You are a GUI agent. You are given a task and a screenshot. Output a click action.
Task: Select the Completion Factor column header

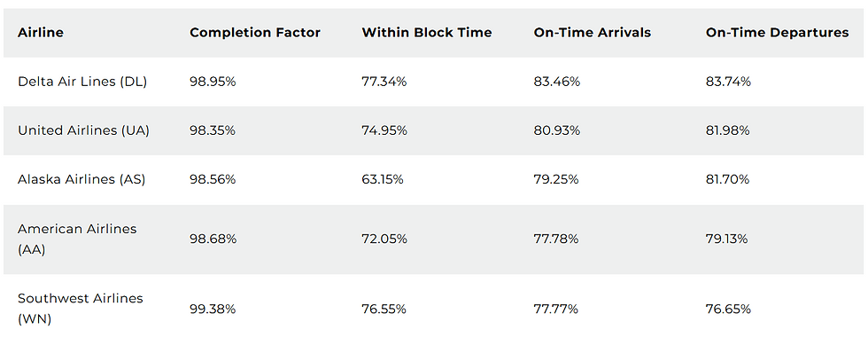(x=255, y=33)
